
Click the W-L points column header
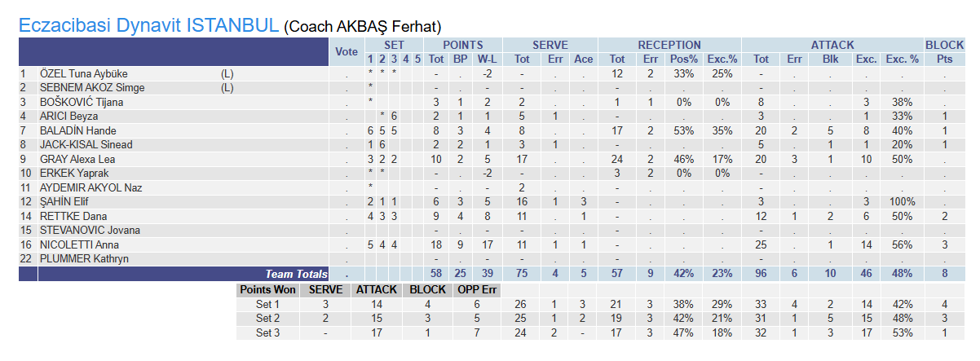point(487,59)
